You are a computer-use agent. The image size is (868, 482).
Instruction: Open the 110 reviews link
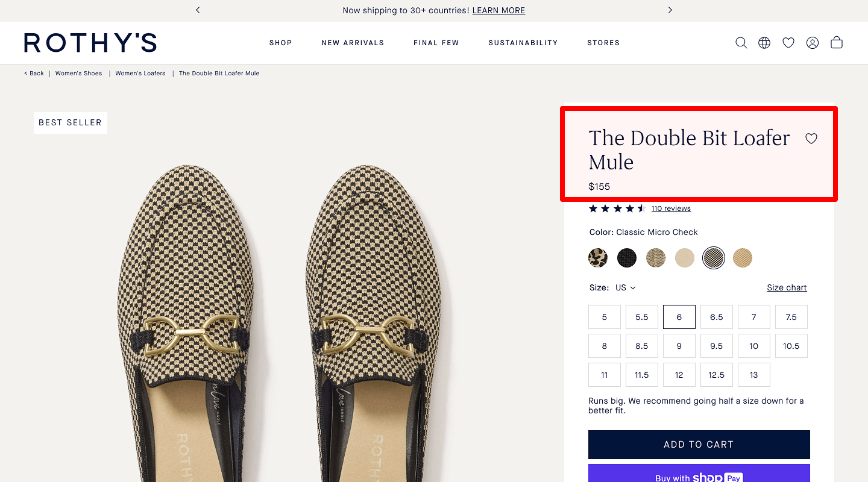pos(671,208)
